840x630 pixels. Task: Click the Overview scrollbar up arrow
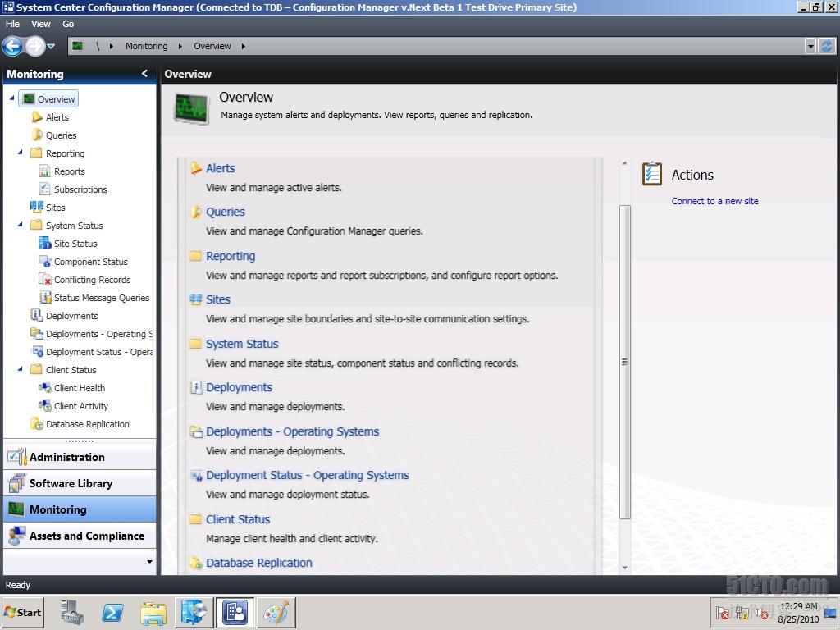pos(624,163)
